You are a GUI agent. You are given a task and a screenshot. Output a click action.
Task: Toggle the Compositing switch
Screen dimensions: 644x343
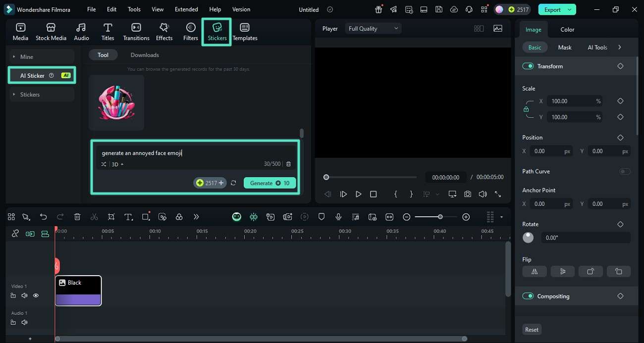(528, 296)
